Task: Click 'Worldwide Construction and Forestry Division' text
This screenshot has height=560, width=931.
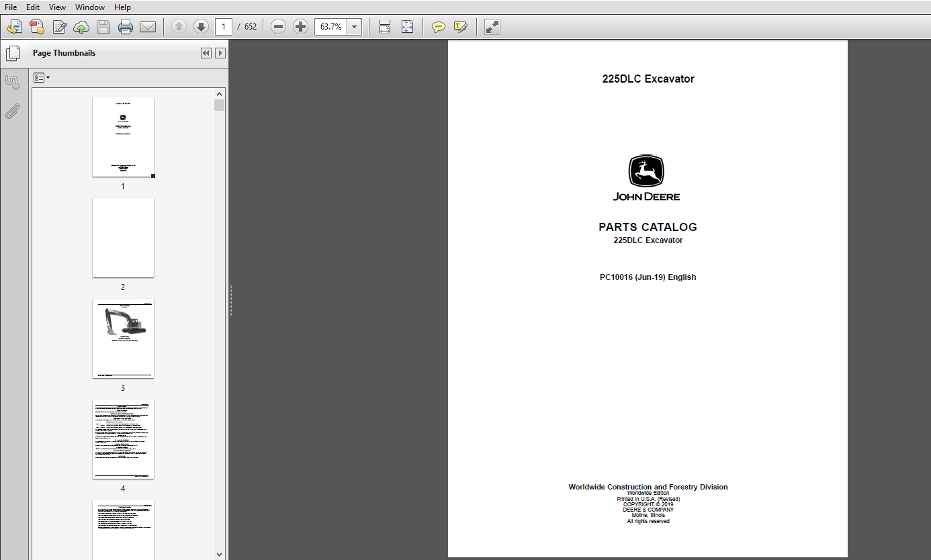Action: [648, 487]
